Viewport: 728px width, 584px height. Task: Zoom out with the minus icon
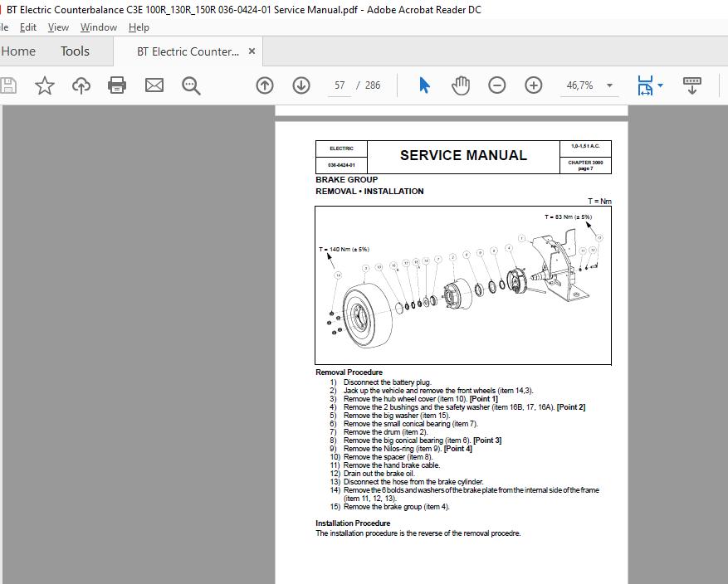point(496,85)
